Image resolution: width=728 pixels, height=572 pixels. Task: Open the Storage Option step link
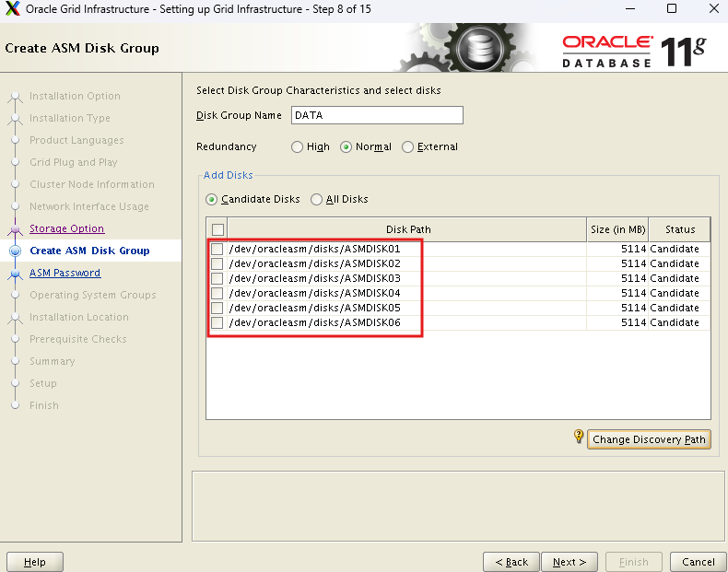coord(67,228)
